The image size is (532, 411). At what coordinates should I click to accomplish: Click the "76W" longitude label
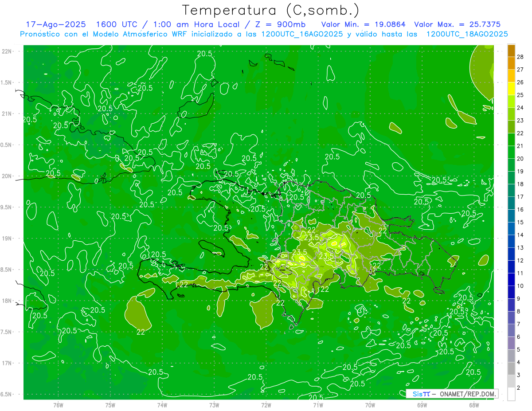[x=58, y=405]
